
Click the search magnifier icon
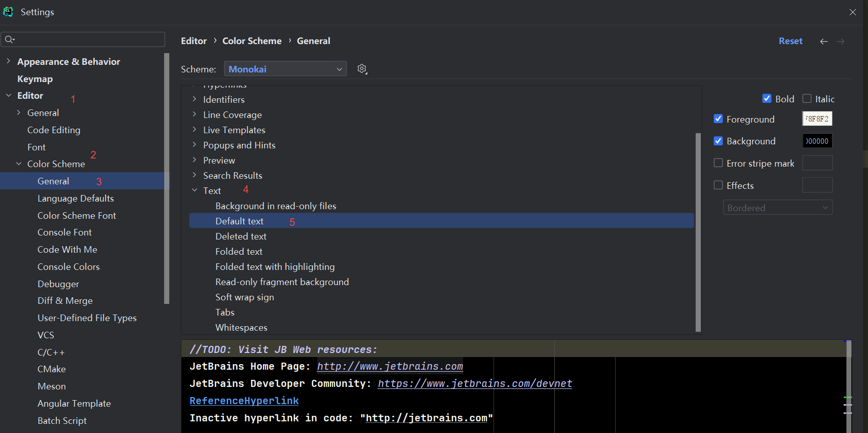10,39
